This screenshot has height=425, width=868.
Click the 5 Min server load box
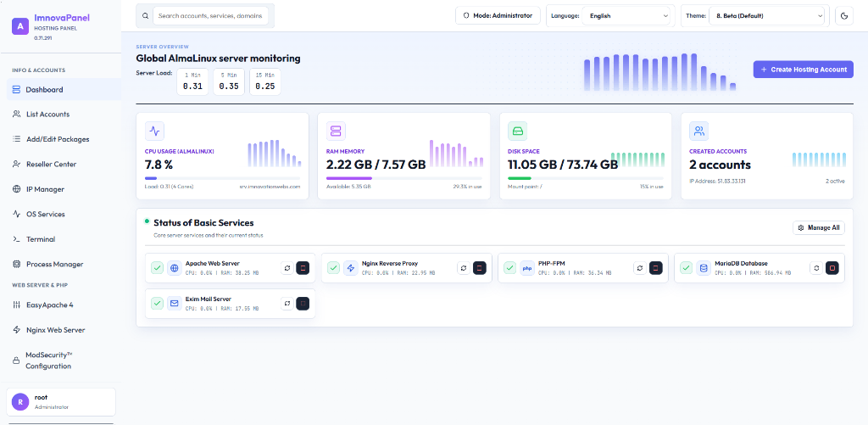(229, 81)
